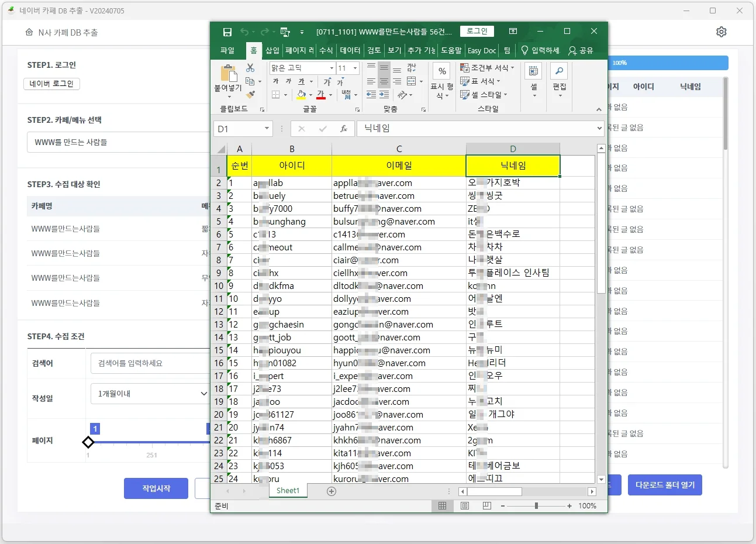Open the settings gear in the DB extractor window

click(x=722, y=32)
